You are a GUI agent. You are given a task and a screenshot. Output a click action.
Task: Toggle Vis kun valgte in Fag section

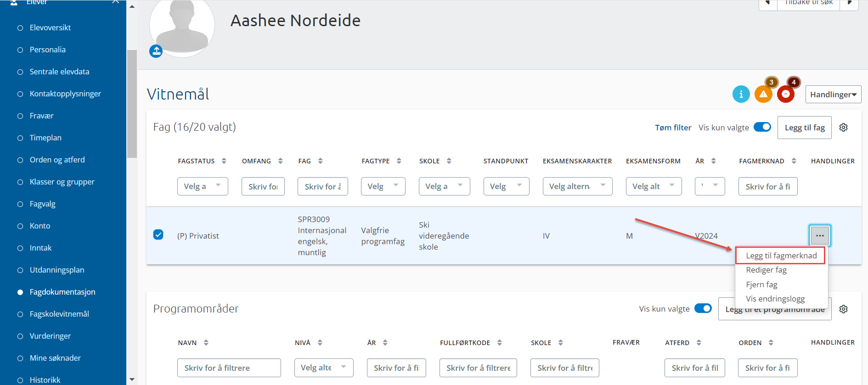click(762, 127)
